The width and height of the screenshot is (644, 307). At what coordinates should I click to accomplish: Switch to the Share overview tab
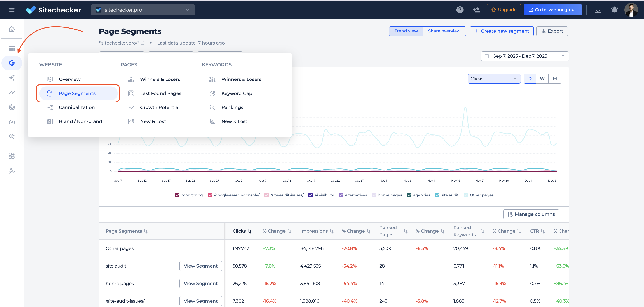tap(444, 31)
